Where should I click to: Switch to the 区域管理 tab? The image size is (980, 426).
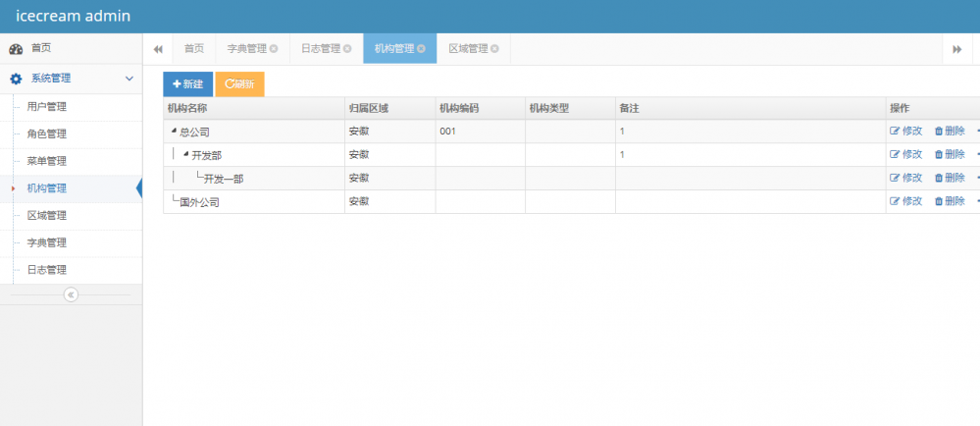(x=468, y=49)
